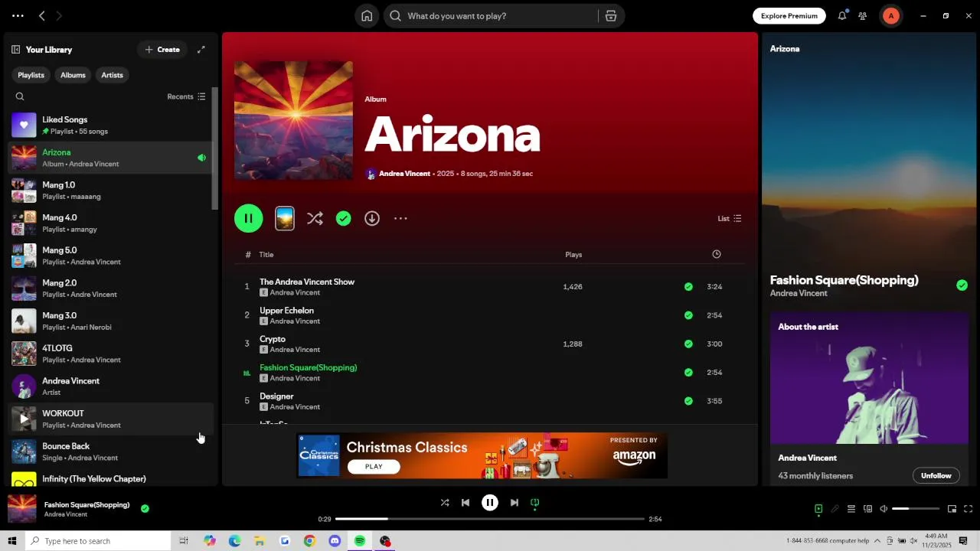Toggle saved check for The Andrea Vincent Show
This screenshot has width=980, height=551.
688,287
